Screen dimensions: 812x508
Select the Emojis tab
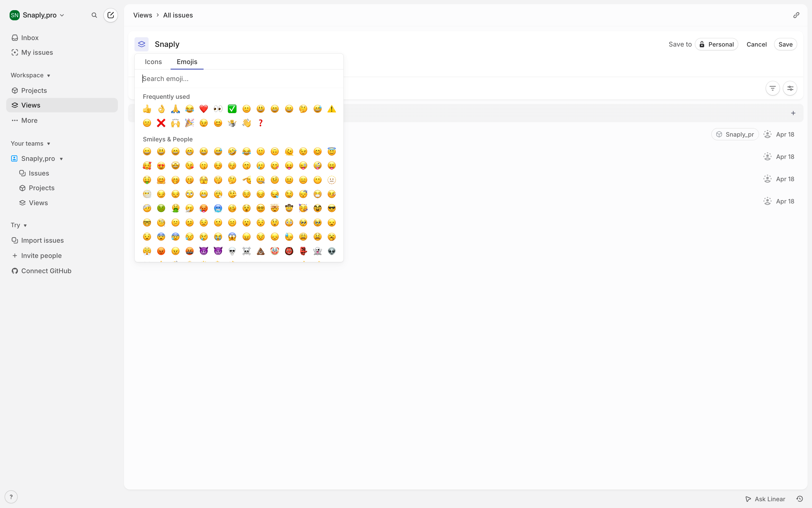(x=187, y=62)
